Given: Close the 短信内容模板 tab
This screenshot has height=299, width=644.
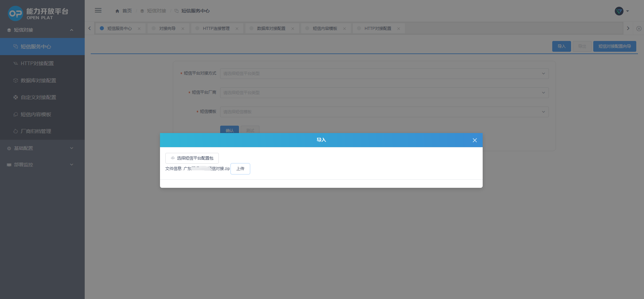Looking at the screenshot, I should click(345, 29).
